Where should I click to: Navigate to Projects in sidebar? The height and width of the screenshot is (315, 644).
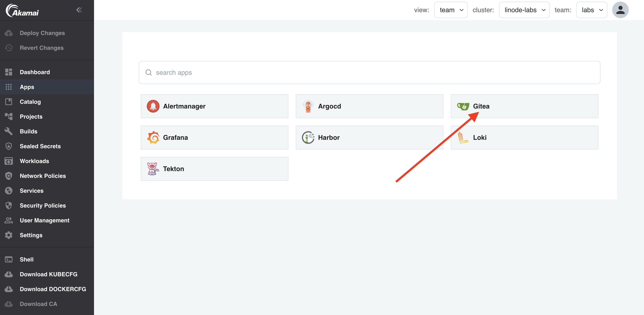click(x=47, y=117)
